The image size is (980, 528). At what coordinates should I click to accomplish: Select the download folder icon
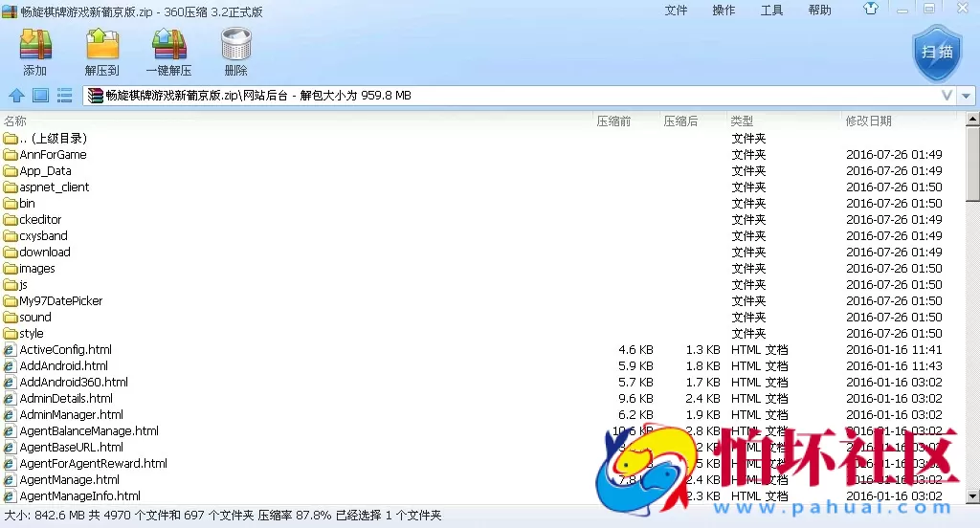coord(10,252)
